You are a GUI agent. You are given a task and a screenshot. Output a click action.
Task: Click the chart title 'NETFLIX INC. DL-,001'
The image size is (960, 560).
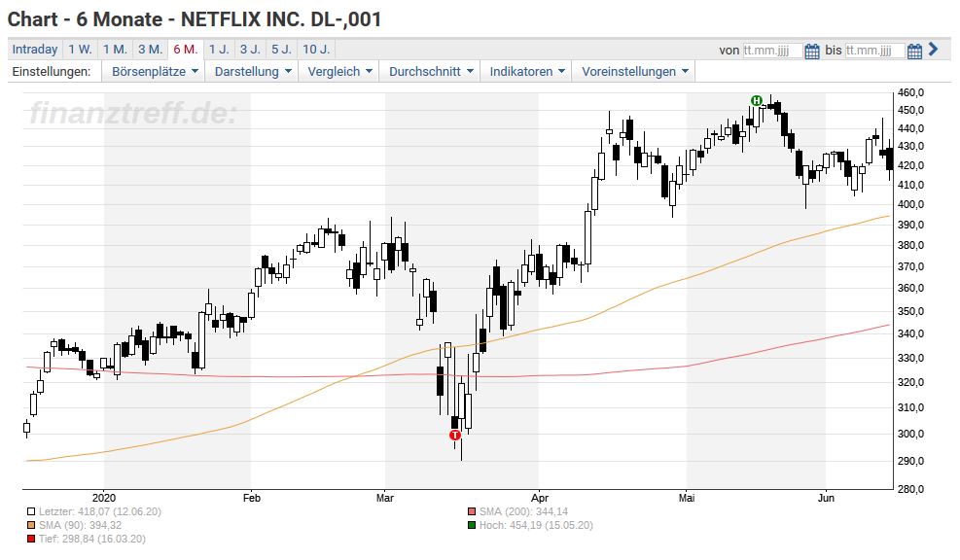(281, 19)
